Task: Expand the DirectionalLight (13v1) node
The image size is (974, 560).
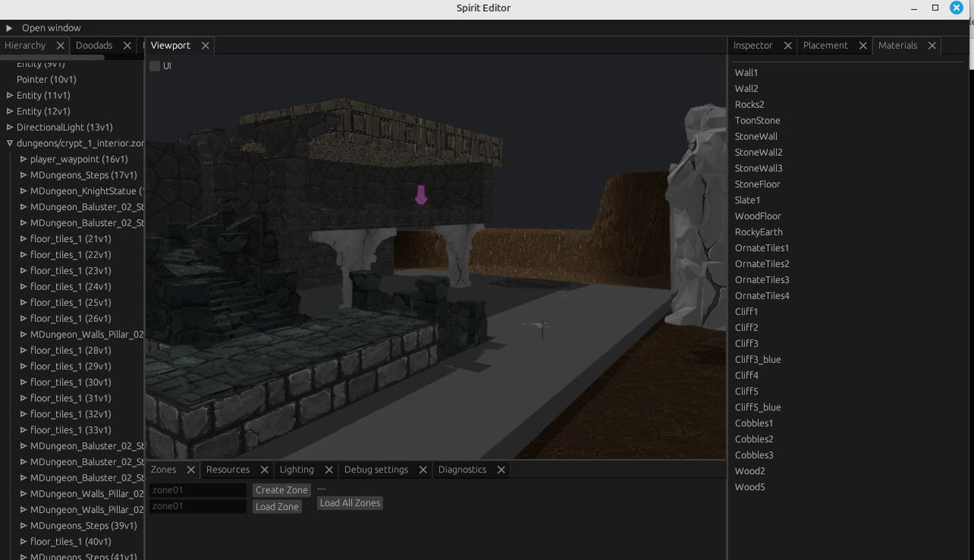Action: click(x=9, y=127)
